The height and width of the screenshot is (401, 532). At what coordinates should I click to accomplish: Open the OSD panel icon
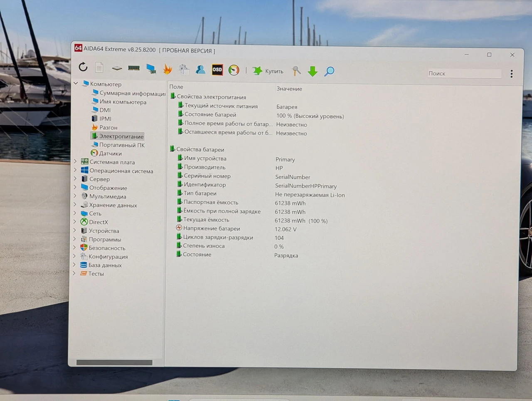[x=217, y=70]
